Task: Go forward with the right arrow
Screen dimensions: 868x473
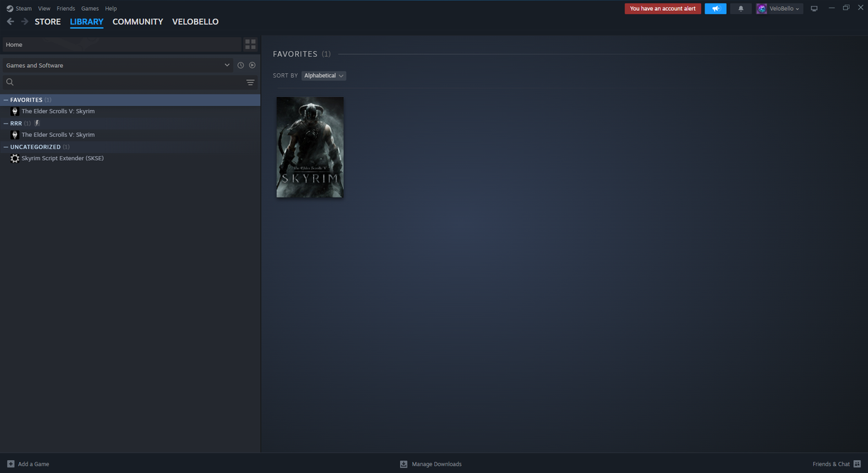Action: (24, 22)
